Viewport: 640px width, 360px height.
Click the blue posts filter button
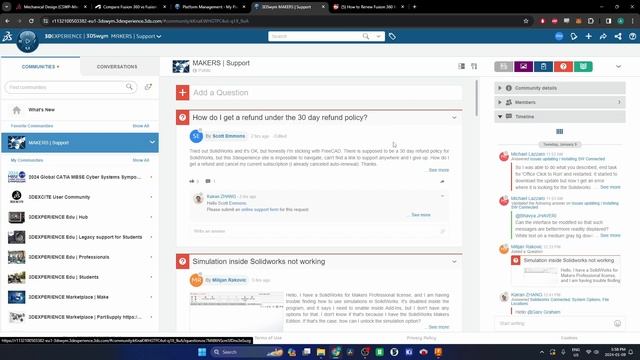(543, 67)
